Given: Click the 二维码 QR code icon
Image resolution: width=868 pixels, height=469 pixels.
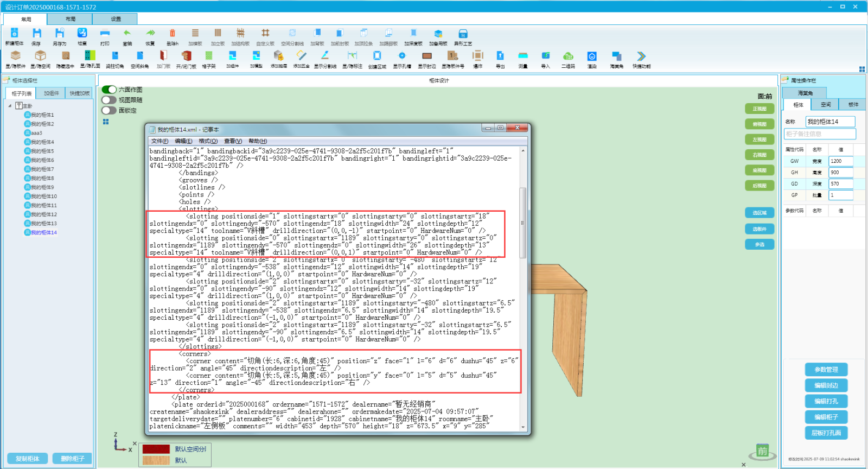Looking at the screenshot, I should (x=568, y=56).
